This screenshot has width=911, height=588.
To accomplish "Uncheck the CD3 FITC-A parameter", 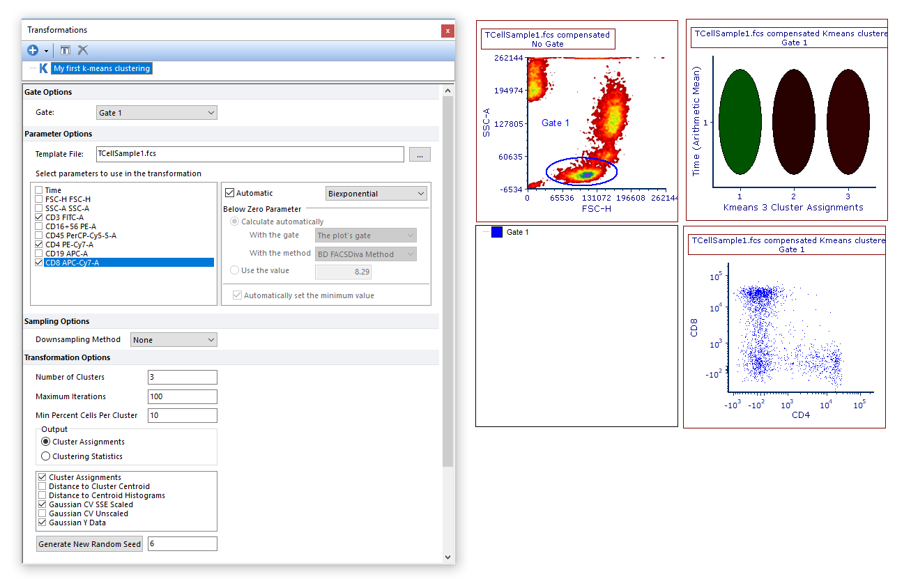I will tap(40, 217).
